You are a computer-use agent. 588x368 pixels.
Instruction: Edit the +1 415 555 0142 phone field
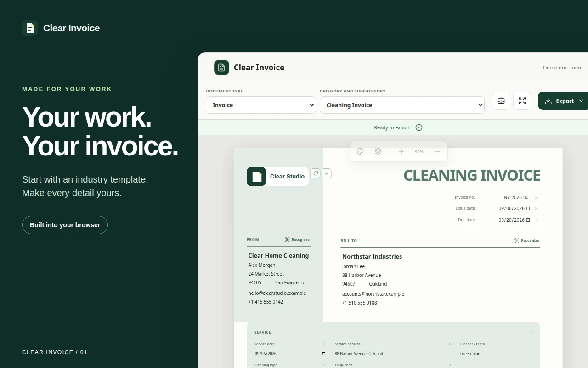click(266, 302)
